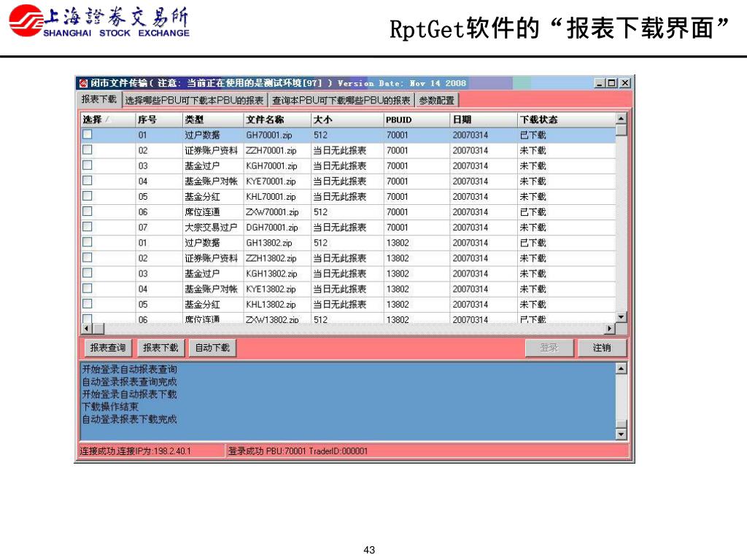
Task: Click log line 自动登录报表下载完成
Action: pos(129,419)
